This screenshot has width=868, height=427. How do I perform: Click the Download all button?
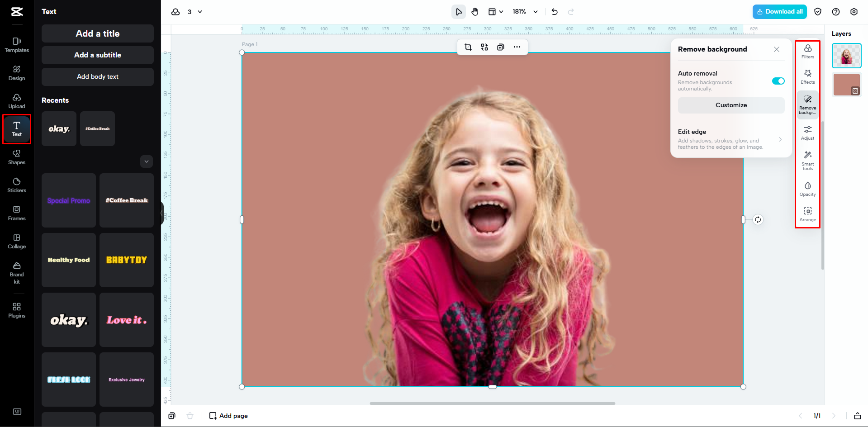(779, 11)
